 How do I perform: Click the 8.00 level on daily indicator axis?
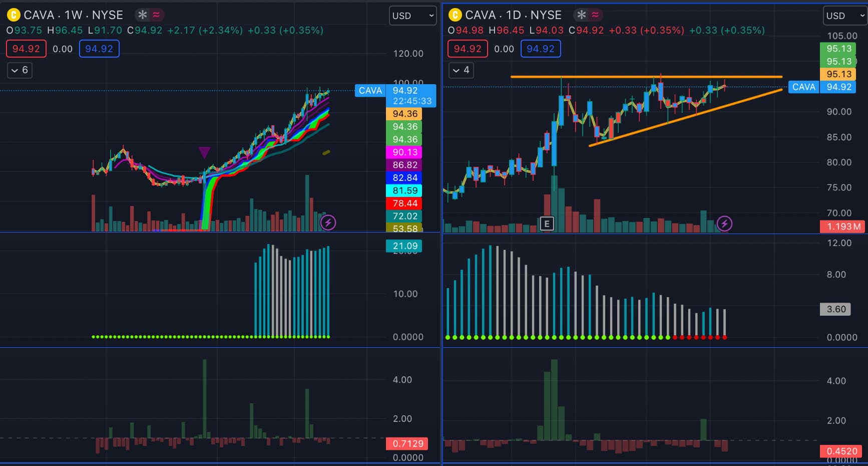pos(836,275)
